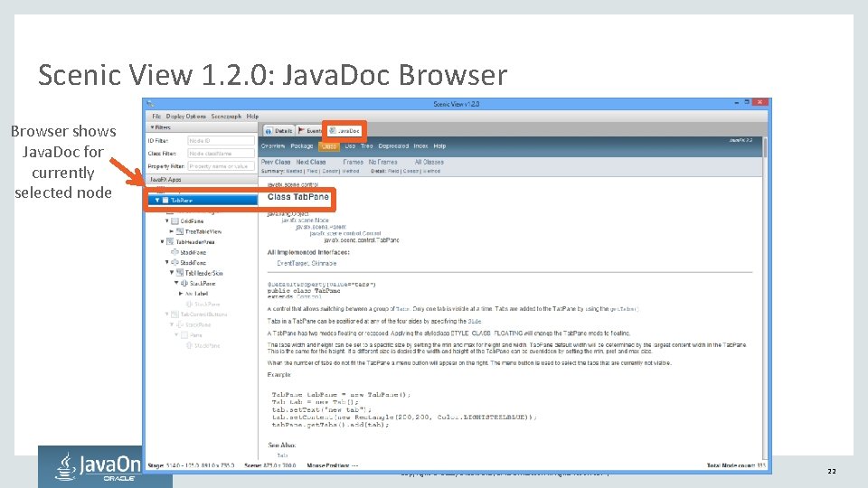Click the GridPane node icon
The height and width of the screenshot is (488, 868).
pyautogui.click(x=175, y=221)
